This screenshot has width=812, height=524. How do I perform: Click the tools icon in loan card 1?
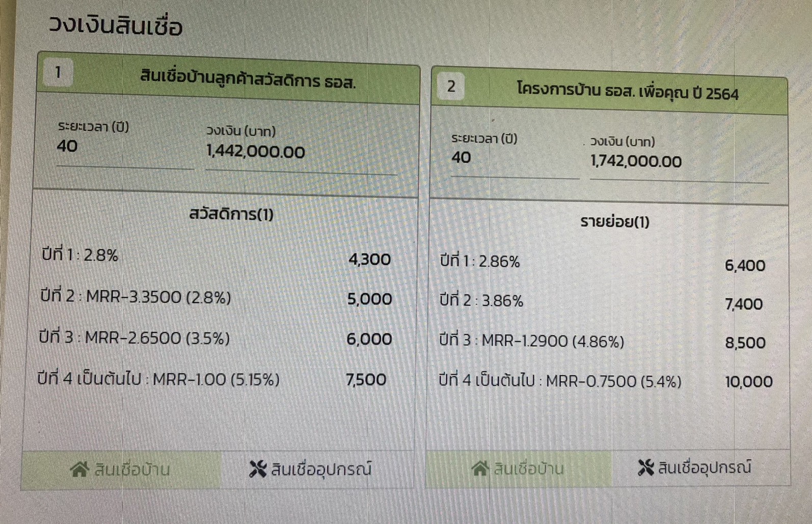pyautogui.click(x=258, y=469)
